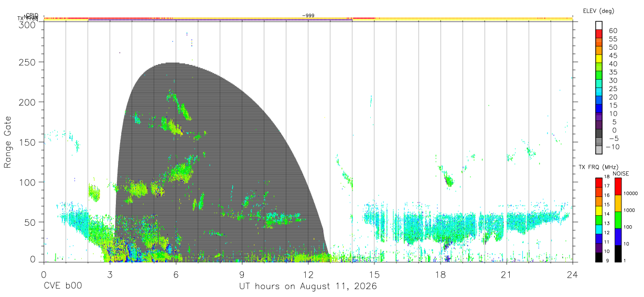Select TX FRQ legend label "13"
Image resolution: width=644 pixels, height=297 pixels.
(x=606, y=224)
